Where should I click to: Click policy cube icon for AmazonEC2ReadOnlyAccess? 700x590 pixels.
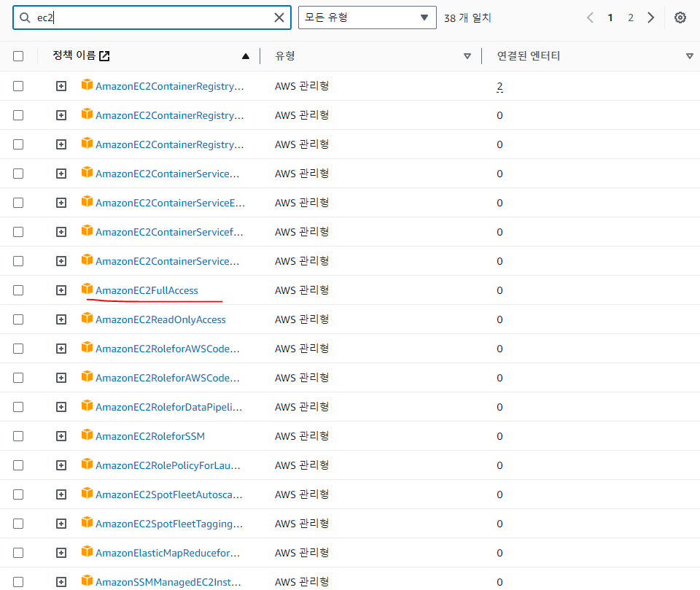pyautogui.click(x=87, y=318)
